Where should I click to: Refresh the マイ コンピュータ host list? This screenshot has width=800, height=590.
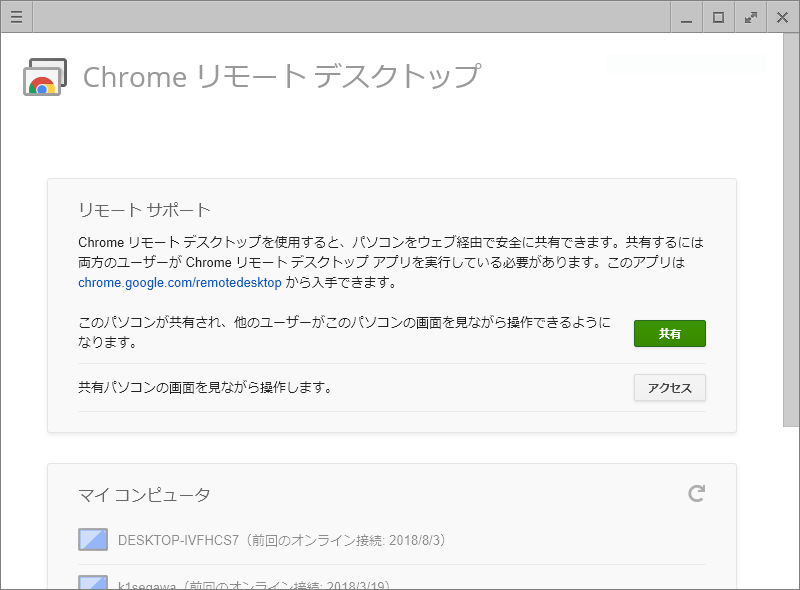pyautogui.click(x=696, y=493)
